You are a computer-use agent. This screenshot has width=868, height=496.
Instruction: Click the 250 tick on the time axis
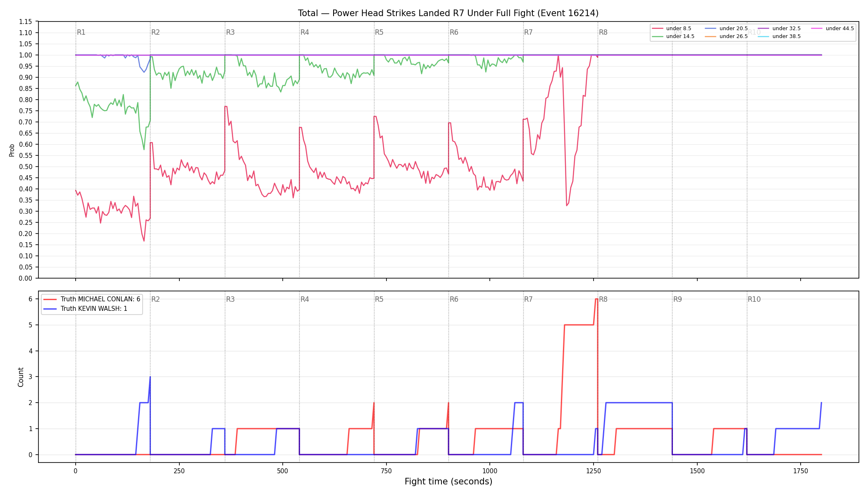click(x=179, y=471)
